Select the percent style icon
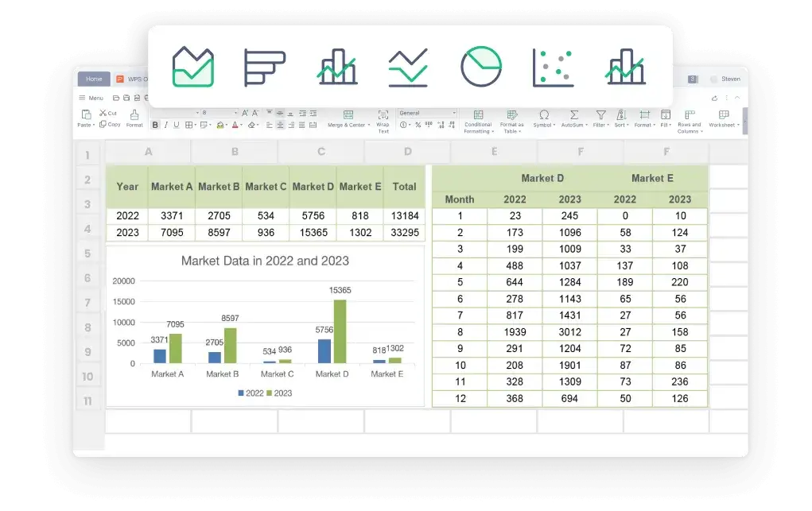812x511 pixels. 417,126
